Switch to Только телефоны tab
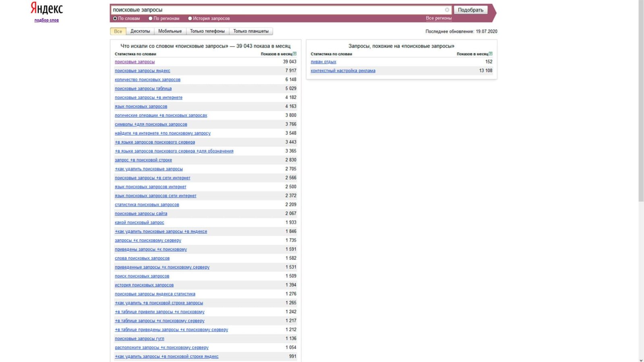 point(207,31)
